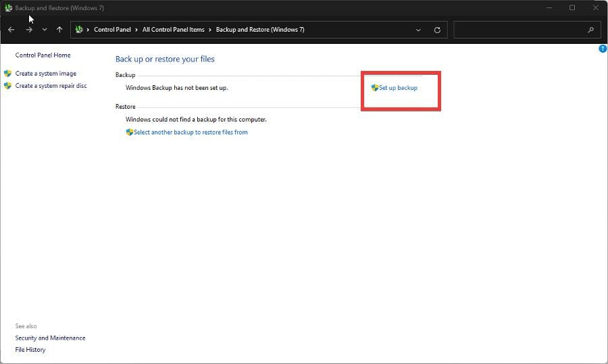Image resolution: width=608 pixels, height=364 pixels.
Task: Click Set up backup link
Action: coord(398,88)
